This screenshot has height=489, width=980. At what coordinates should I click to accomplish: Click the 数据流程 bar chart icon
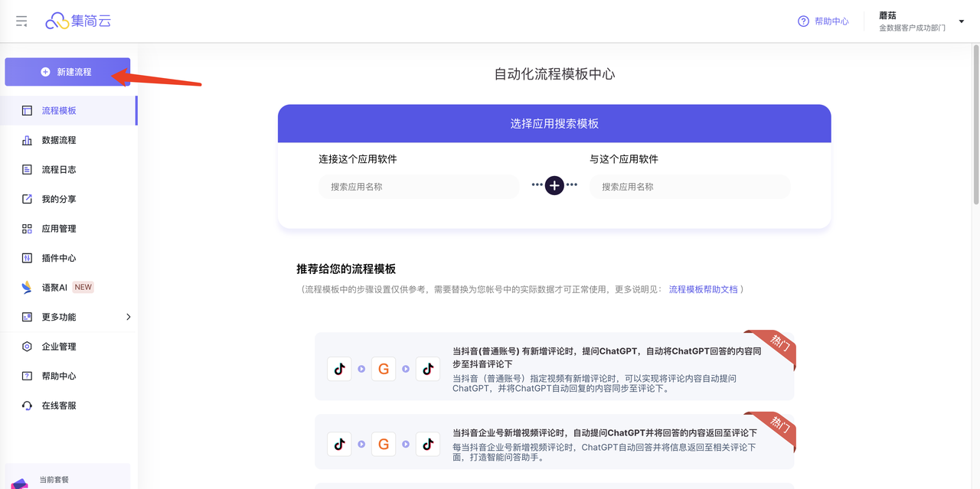(x=27, y=140)
